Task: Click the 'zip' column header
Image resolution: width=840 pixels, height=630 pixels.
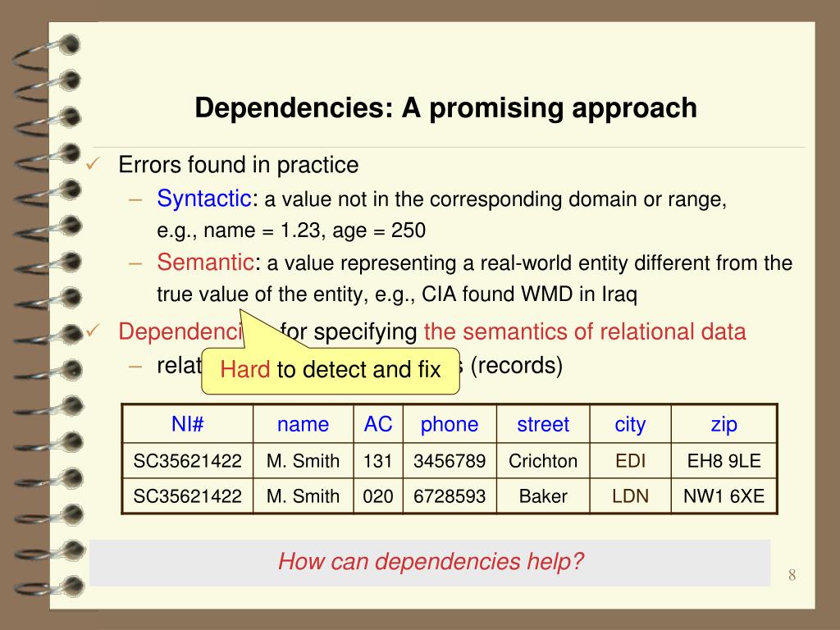Action: coord(724,424)
